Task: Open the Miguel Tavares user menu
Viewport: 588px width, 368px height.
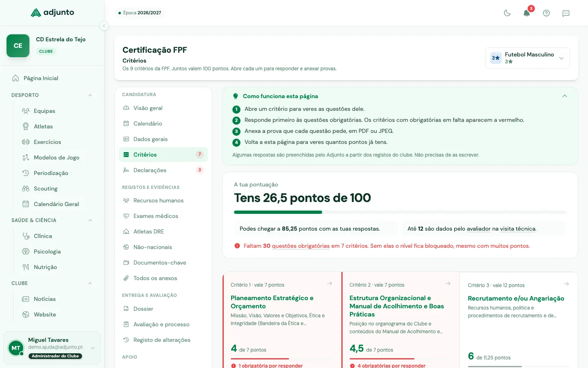Action: [52, 348]
